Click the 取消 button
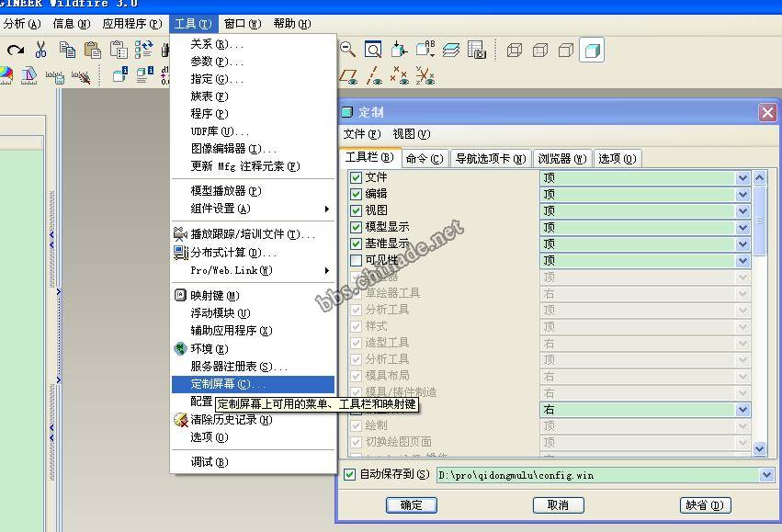The image size is (782, 532). [x=558, y=505]
